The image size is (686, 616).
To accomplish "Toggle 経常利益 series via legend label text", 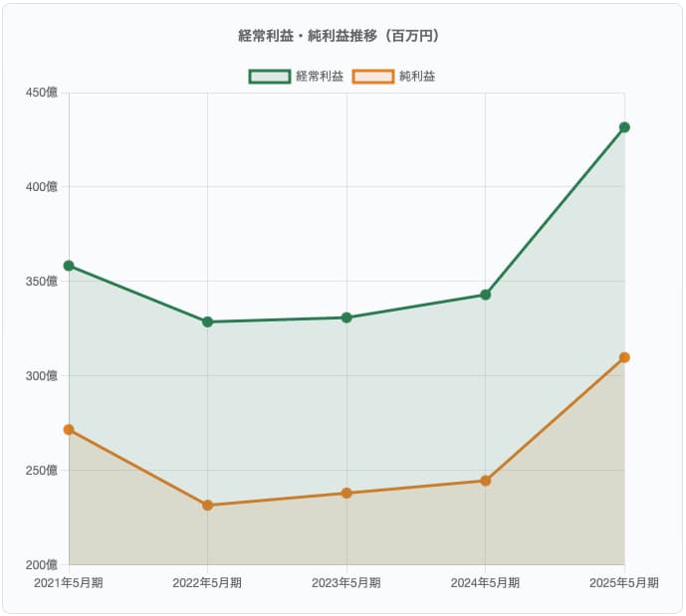I will [x=320, y=77].
